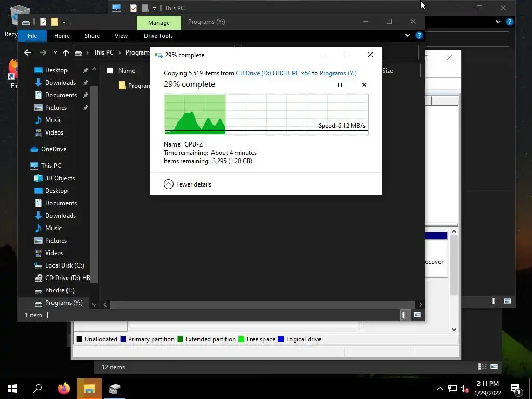532x399 pixels.
Task: Open taskbar search magnifier
Action: point(37,389)
